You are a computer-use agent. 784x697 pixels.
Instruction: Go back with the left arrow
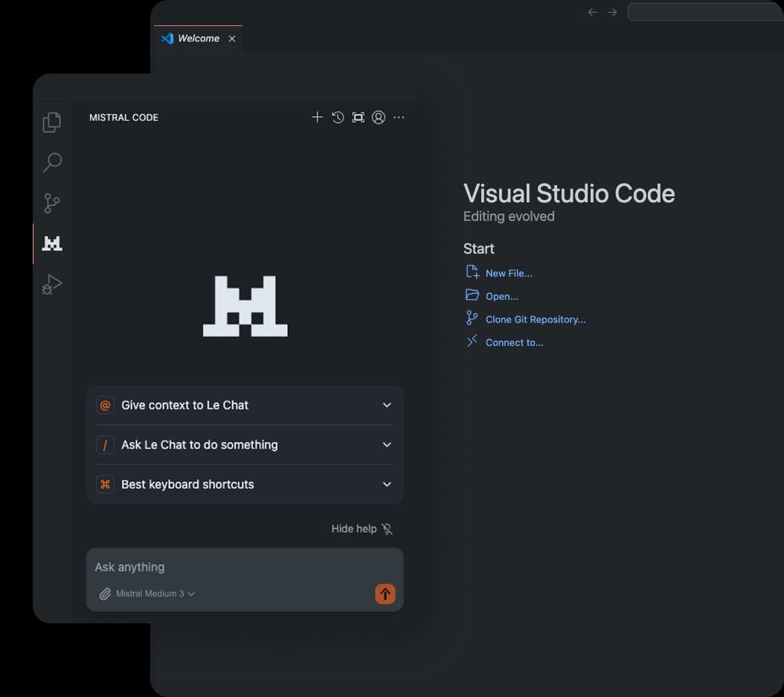(593, 12)
